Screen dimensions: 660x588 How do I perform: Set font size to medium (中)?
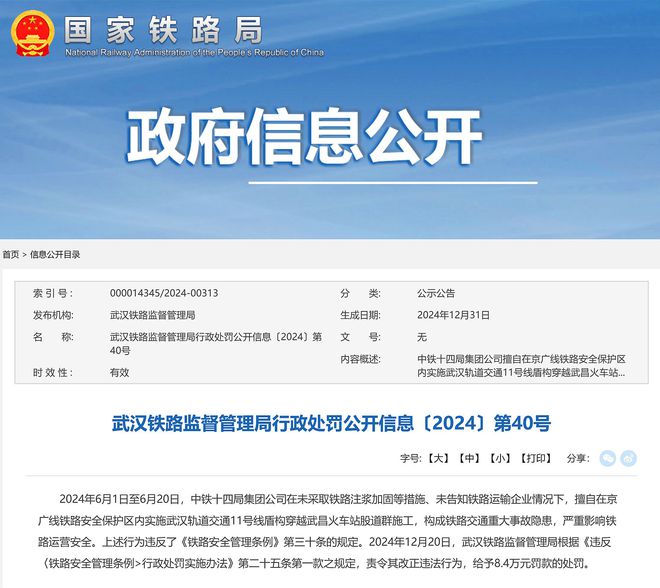(x=469, y=459)
